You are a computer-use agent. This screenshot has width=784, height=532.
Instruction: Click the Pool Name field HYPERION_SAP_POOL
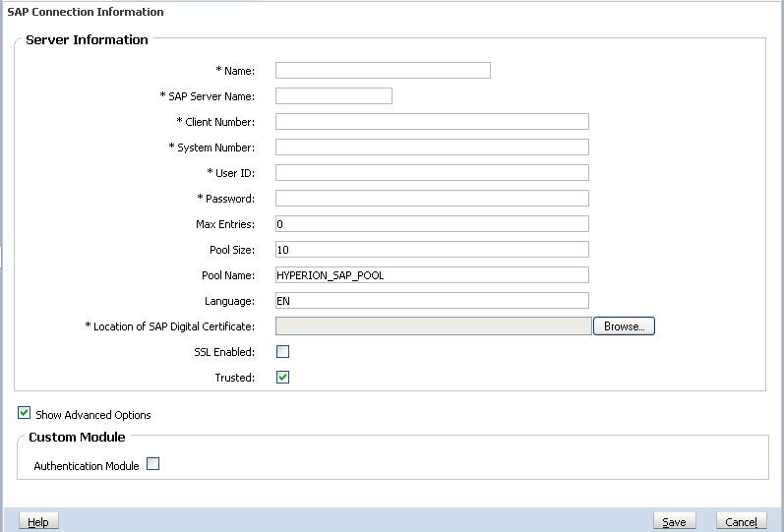432,275
